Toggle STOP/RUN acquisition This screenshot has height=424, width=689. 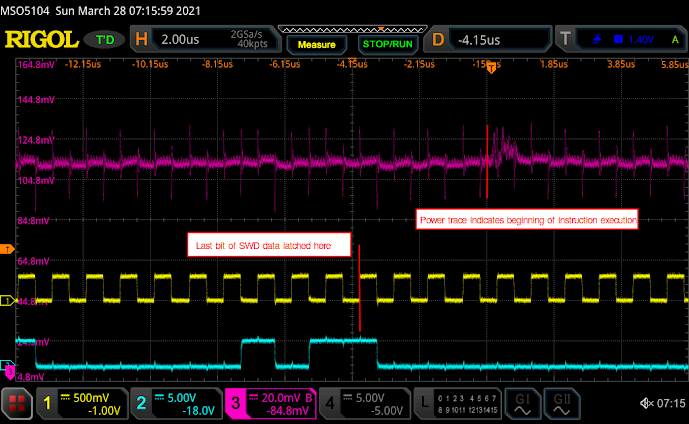[388, 44]
